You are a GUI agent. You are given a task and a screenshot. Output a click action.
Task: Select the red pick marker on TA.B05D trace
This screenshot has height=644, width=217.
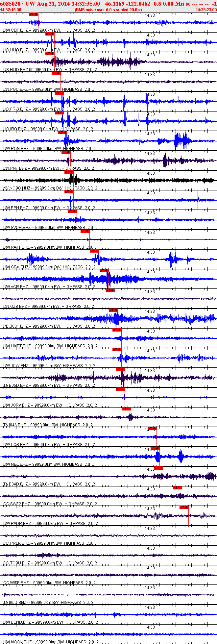point(120,369)
